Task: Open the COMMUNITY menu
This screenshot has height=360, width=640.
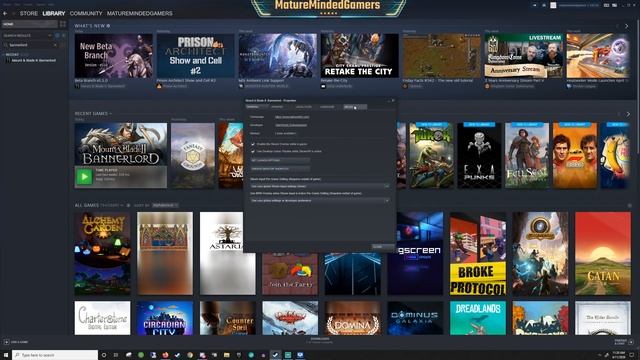Action: (86, 13)
